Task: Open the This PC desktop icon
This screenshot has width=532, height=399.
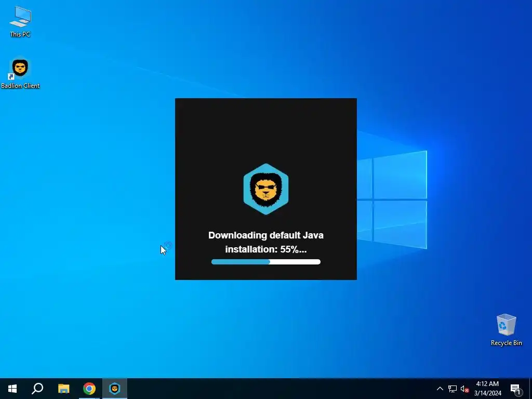Action: [x=20, y=21]
